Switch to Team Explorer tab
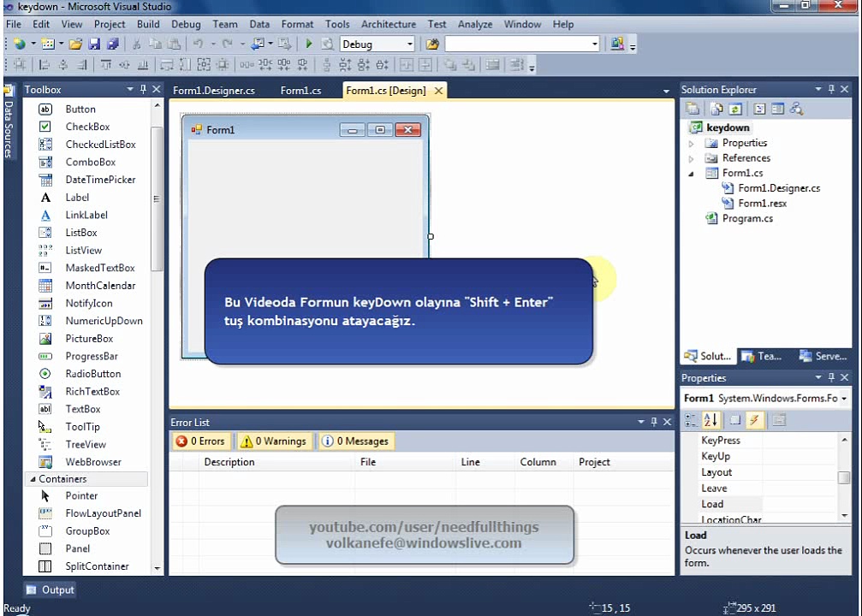Viewport: 862px width, 616px height. pyautogui.click(x=761, y=356)
